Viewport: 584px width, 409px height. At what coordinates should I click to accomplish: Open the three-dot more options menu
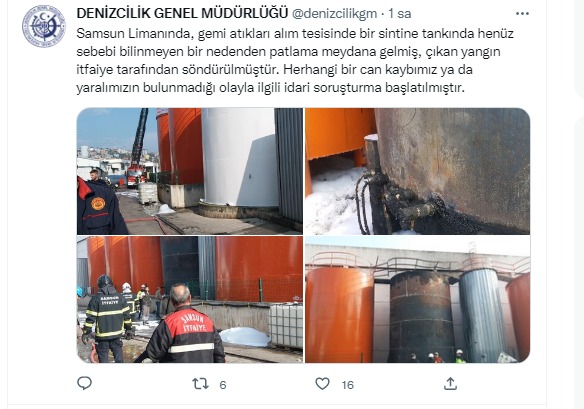522,14
